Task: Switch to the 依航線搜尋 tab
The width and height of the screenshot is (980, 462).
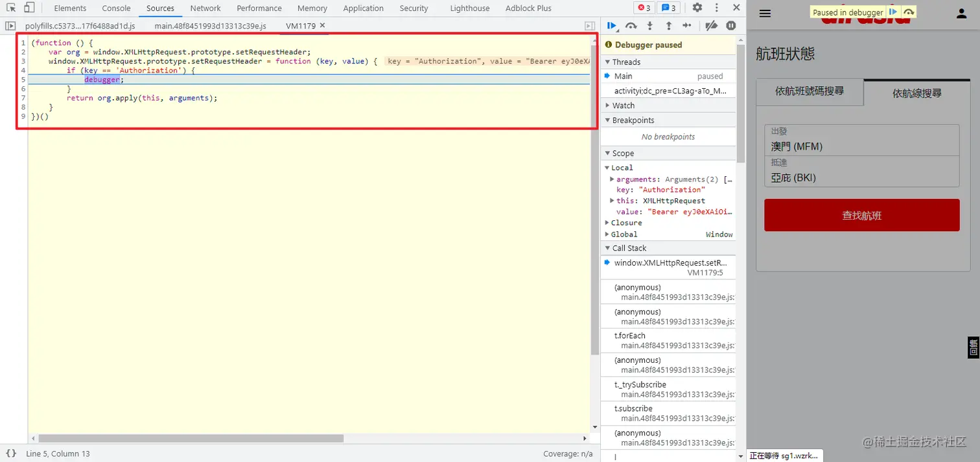Action: [x=917, y=93]
